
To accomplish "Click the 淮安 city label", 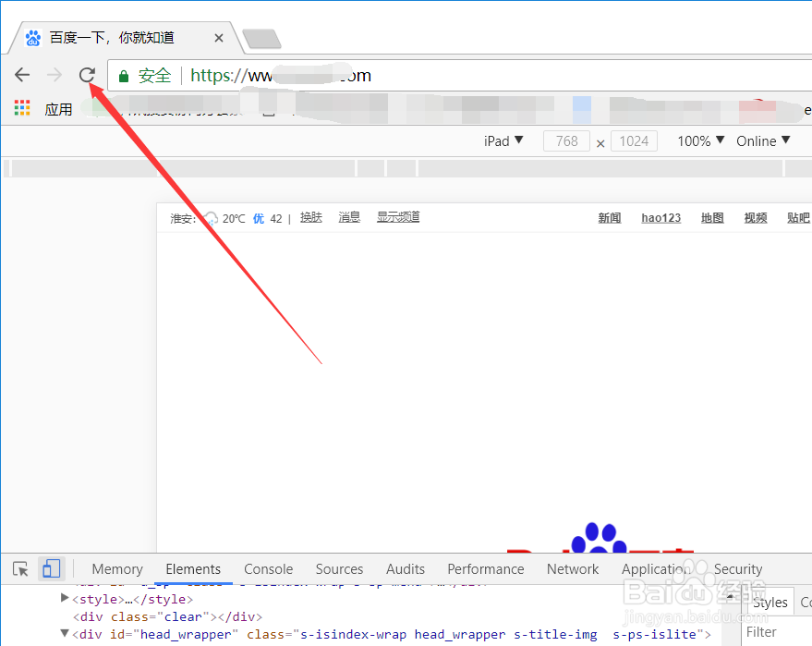I will [x=183, y=219].
